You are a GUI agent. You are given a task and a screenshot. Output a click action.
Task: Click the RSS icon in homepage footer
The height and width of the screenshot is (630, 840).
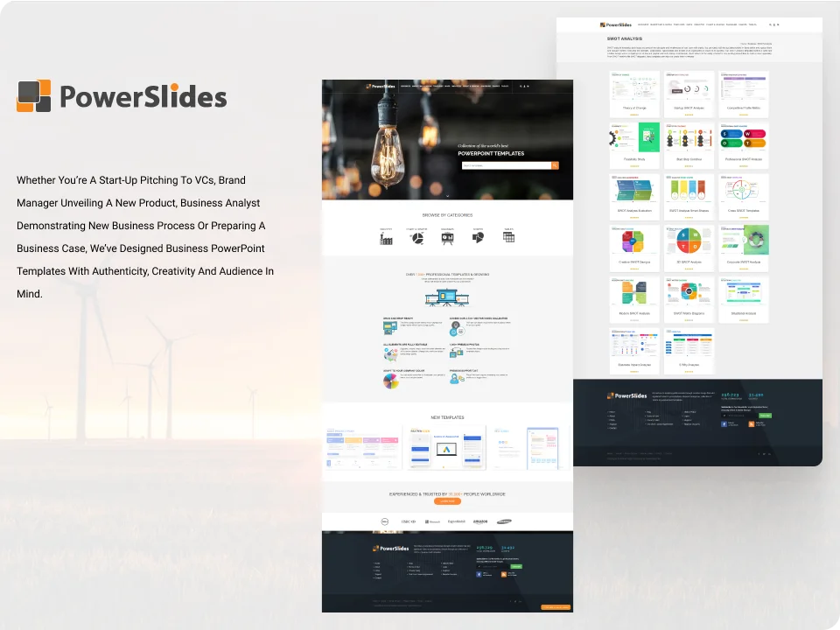tap(504, 574)
